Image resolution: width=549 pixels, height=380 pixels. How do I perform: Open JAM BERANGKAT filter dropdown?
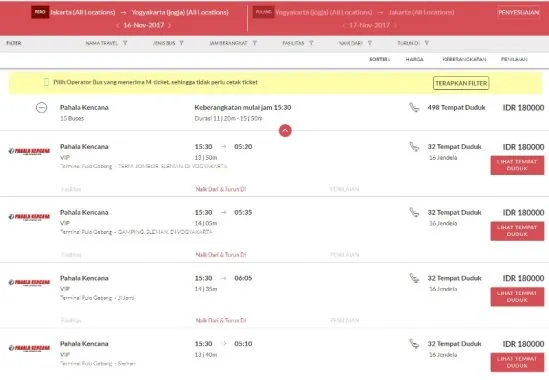[233, 43]
